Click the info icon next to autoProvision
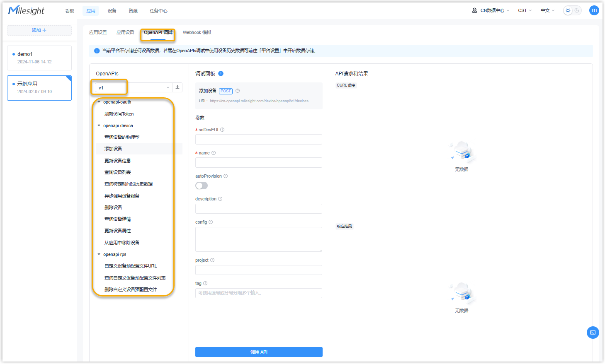The image size is (605, 364). click(226, 176)
